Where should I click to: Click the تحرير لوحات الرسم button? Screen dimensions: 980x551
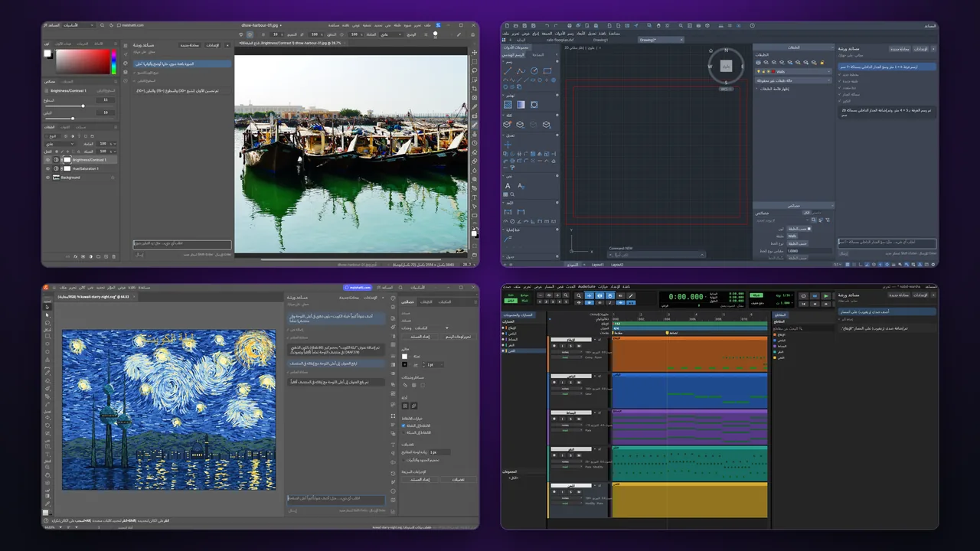pos(459,337)
